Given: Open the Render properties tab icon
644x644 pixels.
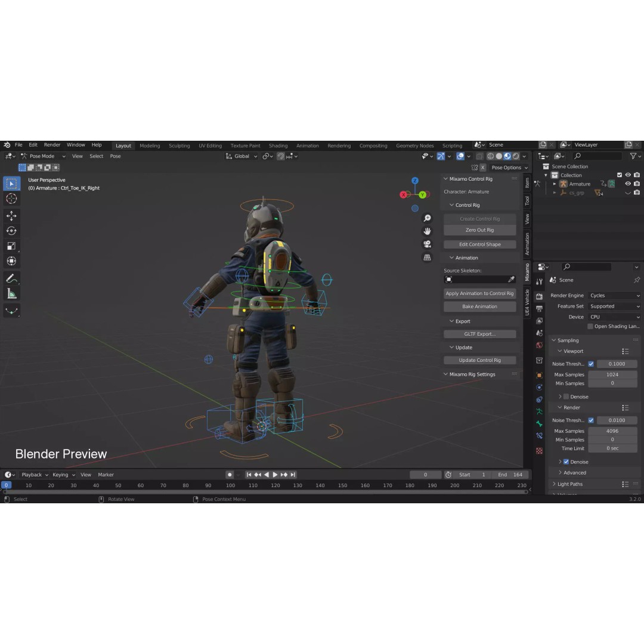Looking at the screenshot, I should (539, 296).
